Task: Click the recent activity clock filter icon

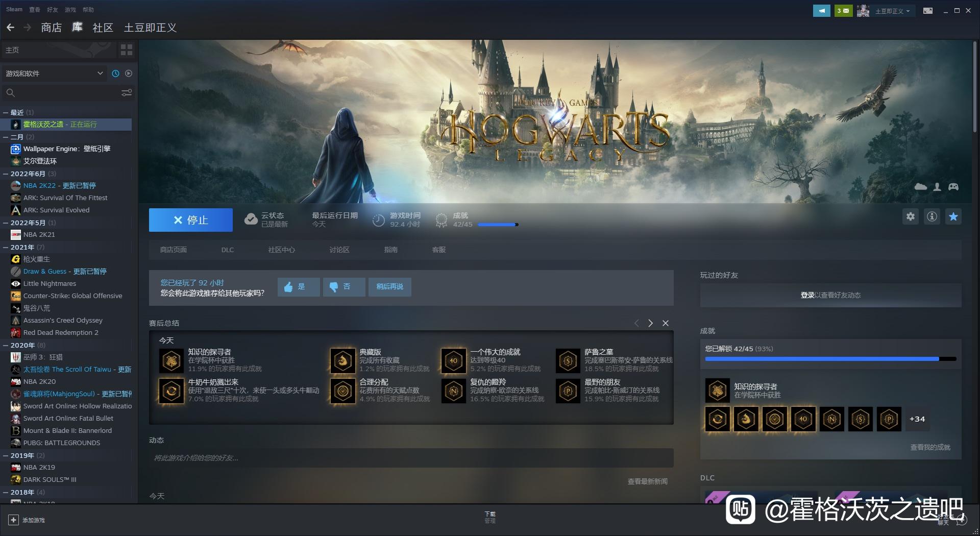Action: point(115,74)
